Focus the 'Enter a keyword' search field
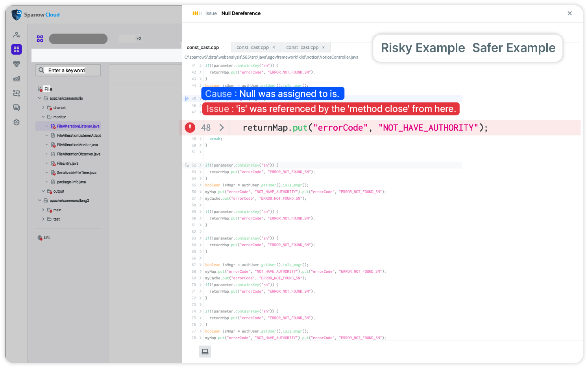This screenshot has width=588, height=368. (x=68, y=70)
